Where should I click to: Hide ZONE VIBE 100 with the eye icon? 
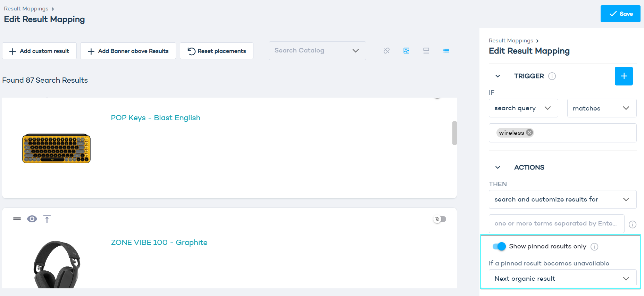32,219
